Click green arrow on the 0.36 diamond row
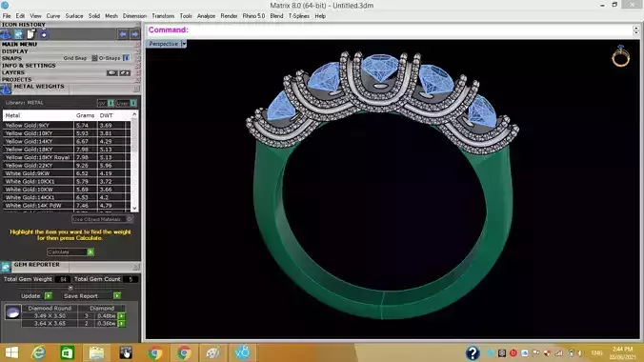The height and width of the screenshot is (362, 644). click(x=122, y=324)
